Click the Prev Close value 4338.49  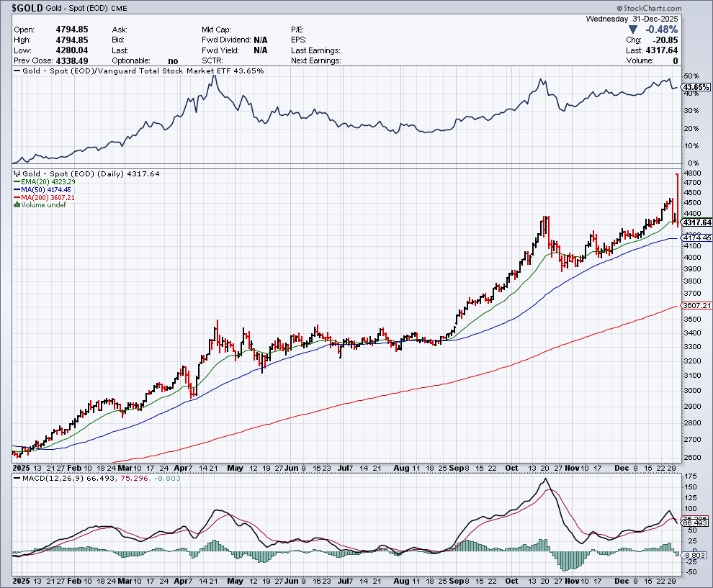[x=71, y=61]
